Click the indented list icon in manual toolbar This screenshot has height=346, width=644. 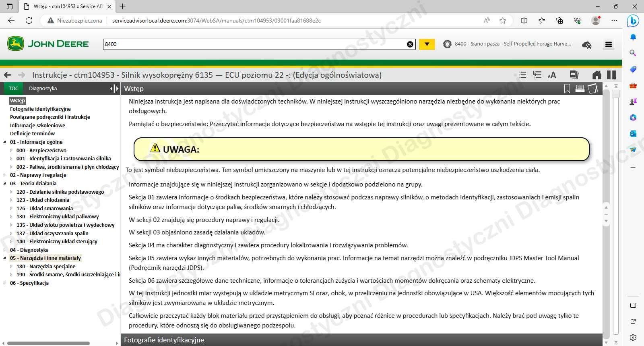[x=537, y=75]
